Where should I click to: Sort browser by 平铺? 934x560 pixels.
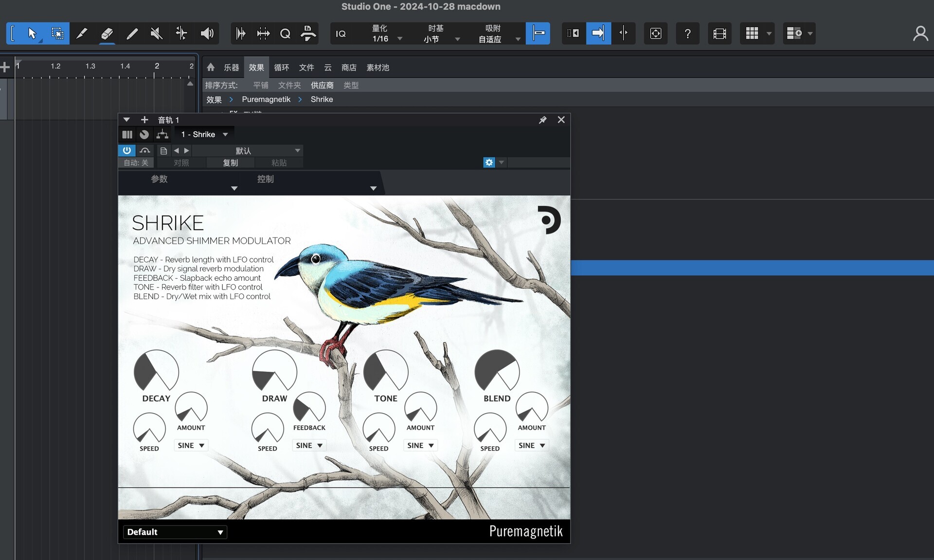(261, 85)
